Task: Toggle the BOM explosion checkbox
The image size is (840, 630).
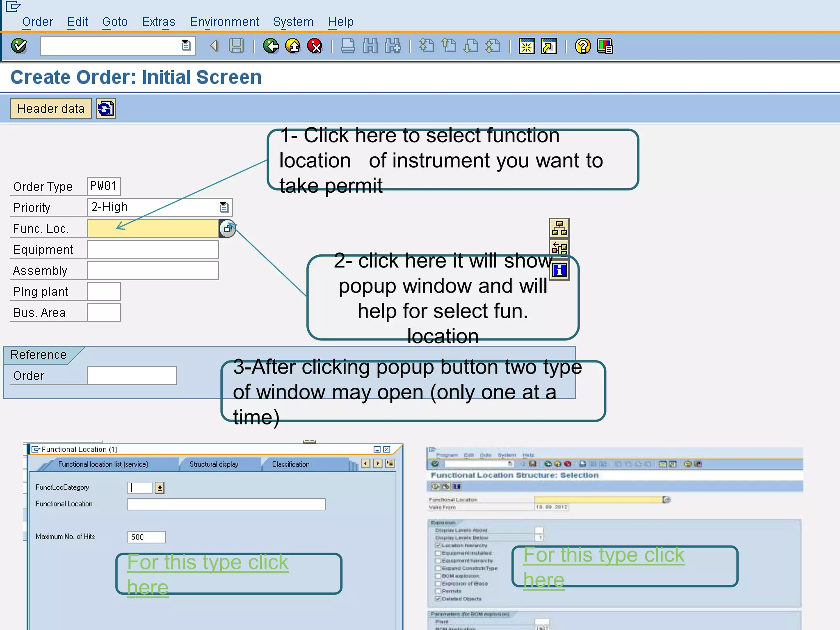Action: (x=438, y=576)
